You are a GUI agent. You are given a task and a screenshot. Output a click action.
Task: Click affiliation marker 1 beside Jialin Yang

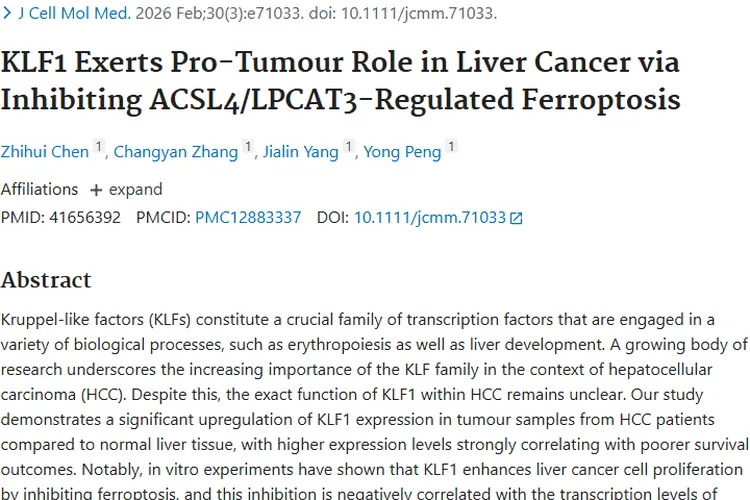click(x=349, y=148)
